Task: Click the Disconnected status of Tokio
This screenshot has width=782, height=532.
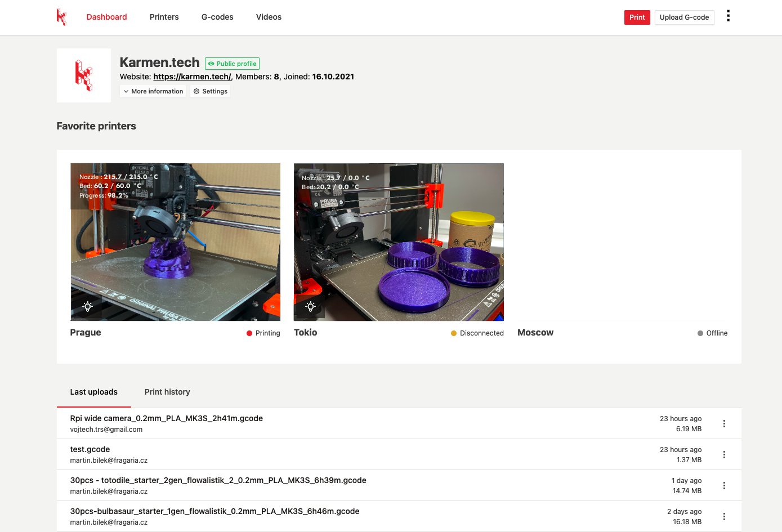Action: 477,333
